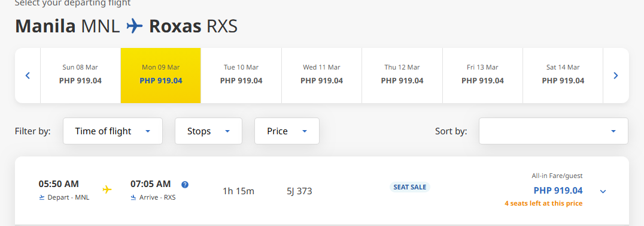Expand fare details chevron for flight 5J 373
Image resolution: width=644 pixels, height=226 pixels.
point(603,191)
